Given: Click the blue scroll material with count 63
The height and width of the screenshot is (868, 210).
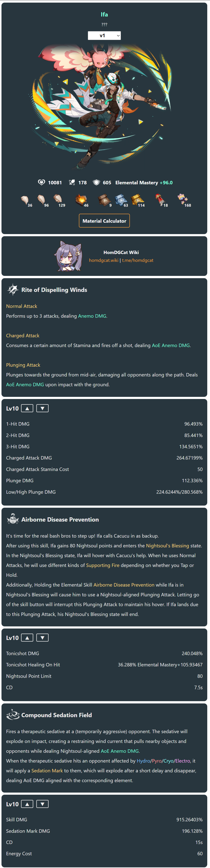Looking at the screenshot, I should click(120, 200).
